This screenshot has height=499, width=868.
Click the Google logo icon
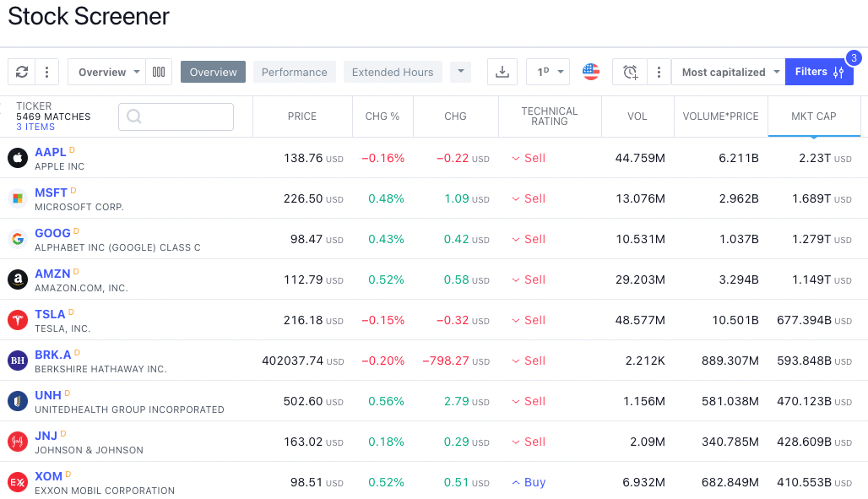[x=18, y=239]
